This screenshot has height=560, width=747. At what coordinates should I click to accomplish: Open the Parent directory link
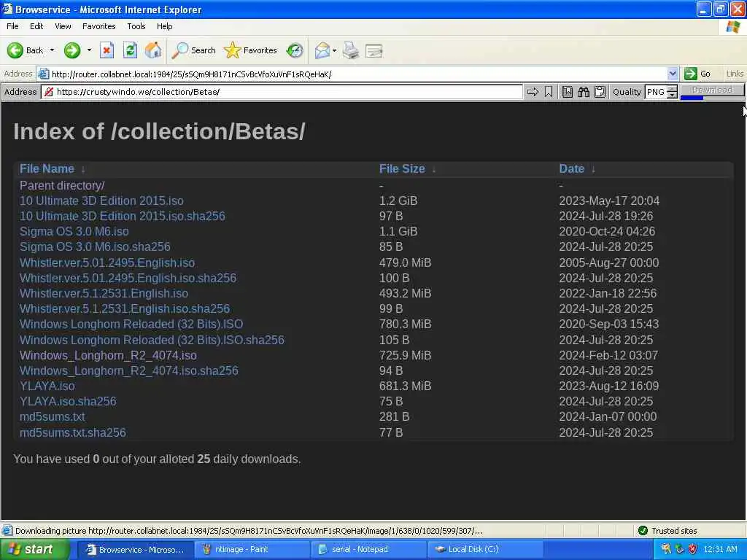(62, 185)
